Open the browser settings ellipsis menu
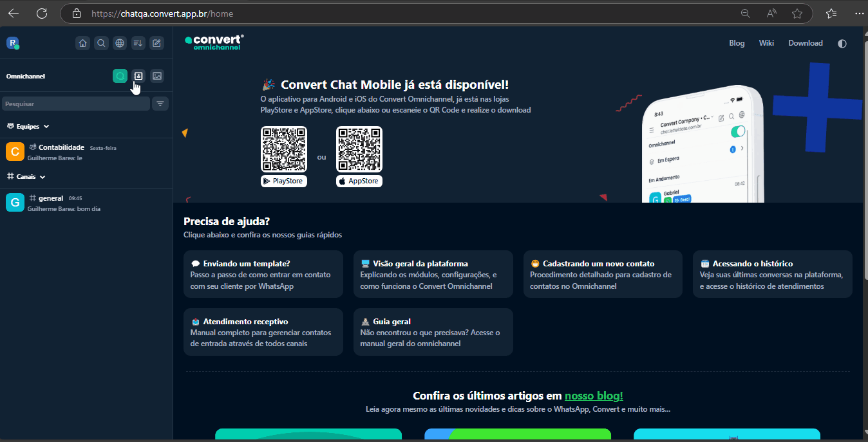The image size is (868, 442). tap(859, 13)
